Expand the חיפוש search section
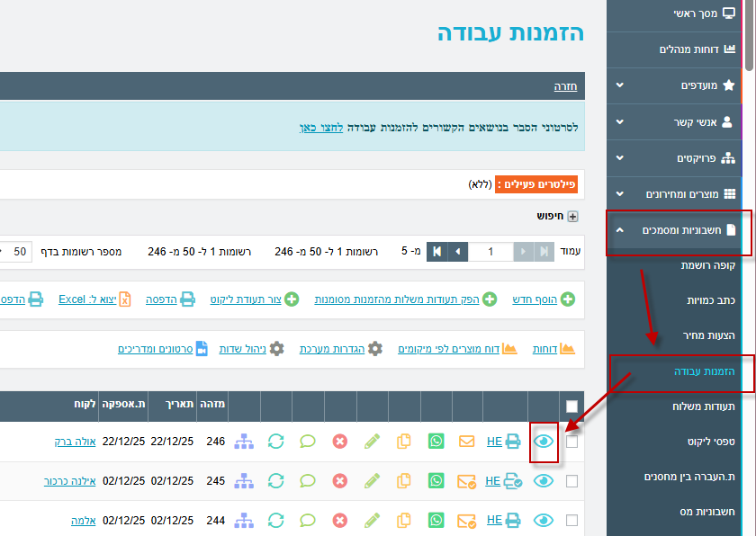Image resolution: width=756 pixels, height=536 pixels. (571, 217)
